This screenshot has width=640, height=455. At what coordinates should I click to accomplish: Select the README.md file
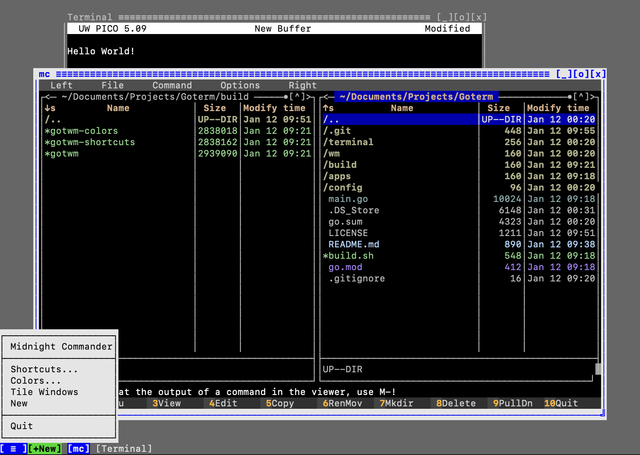(x=459, y=245)
